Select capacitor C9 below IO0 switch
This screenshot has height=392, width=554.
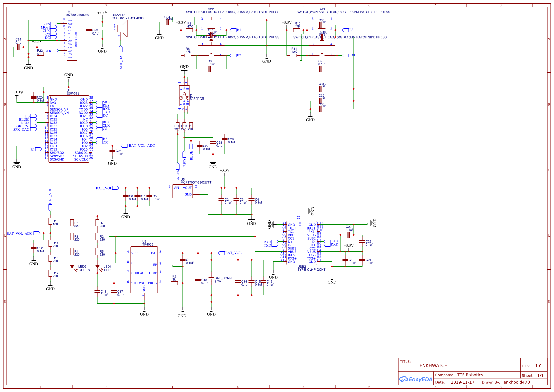pyautogui.click(x=320, y=69)
